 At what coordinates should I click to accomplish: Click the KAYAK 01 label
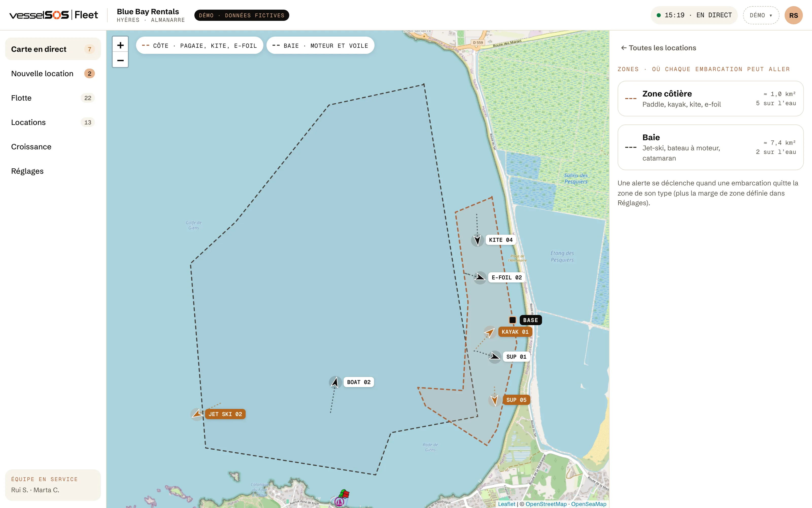[515, 332]
